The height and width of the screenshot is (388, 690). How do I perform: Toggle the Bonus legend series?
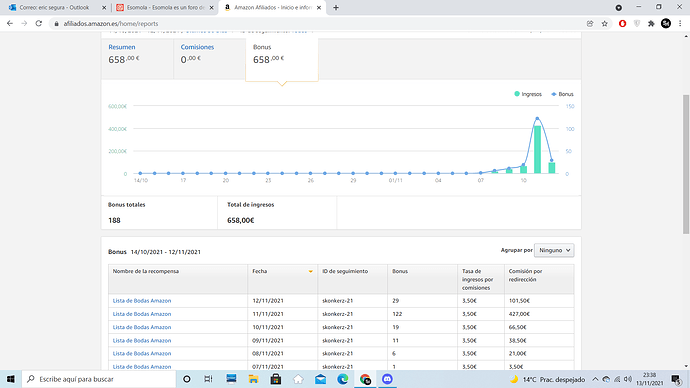tap(562, 94)
